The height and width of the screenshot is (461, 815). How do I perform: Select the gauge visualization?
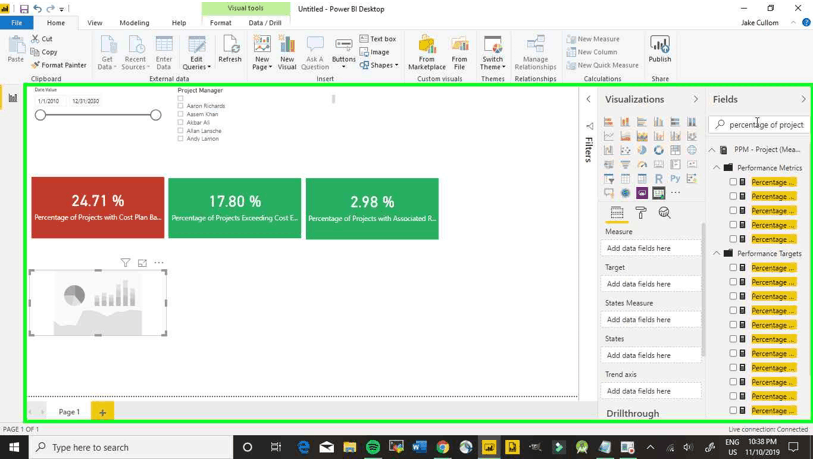[642, 165]
